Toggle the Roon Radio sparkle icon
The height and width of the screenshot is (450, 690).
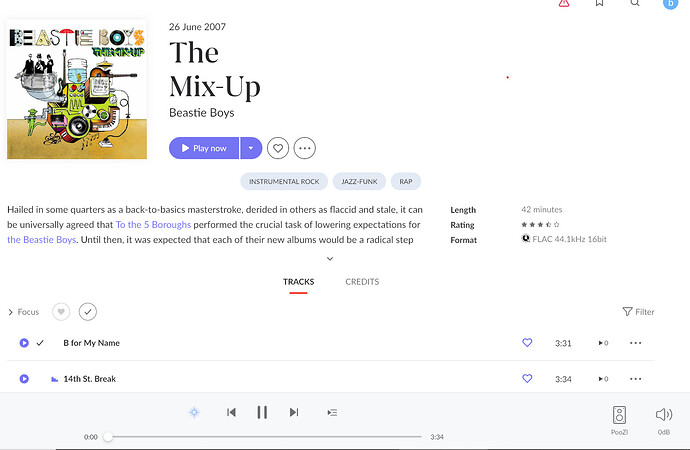point(194,413)
